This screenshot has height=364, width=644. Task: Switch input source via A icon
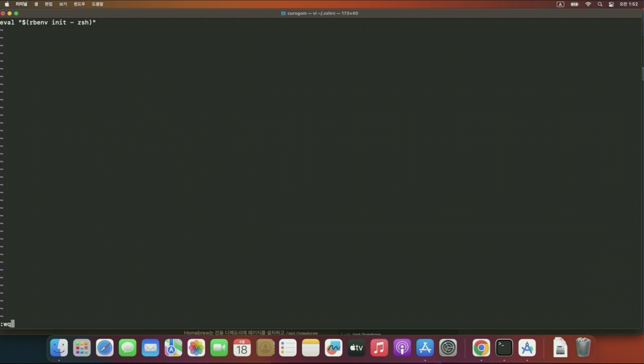[560, 4]
